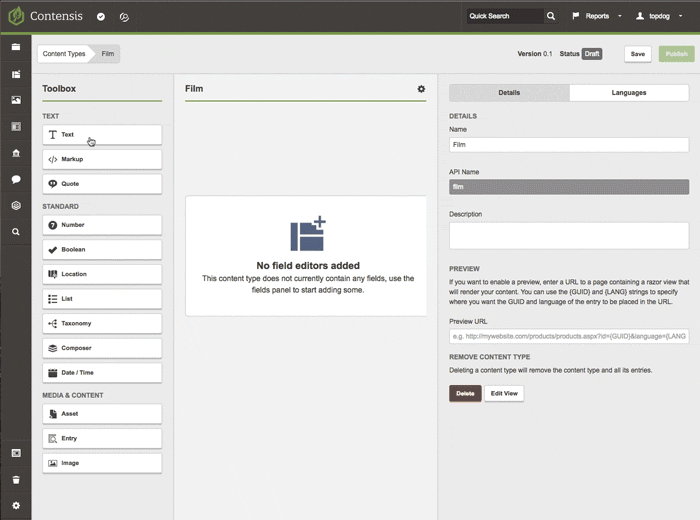This screenshot has height=520, width=700.
Task: Open the hexagon layers sidebar icon
Action: [x=16, y=205]
